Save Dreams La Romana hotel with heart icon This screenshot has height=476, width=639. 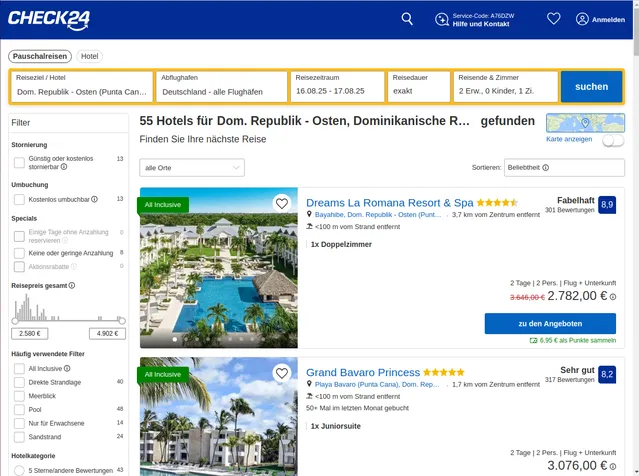(x=282, y=203)
